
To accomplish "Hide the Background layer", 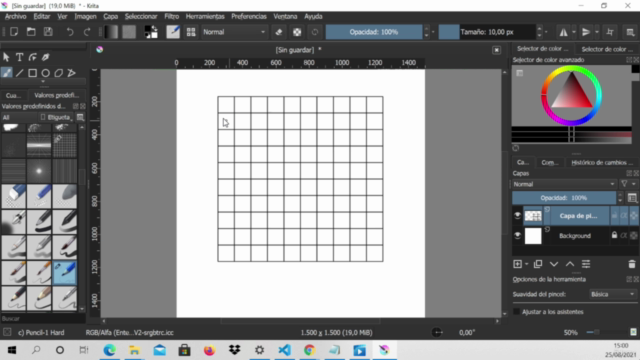I will [x=518, y=236].
